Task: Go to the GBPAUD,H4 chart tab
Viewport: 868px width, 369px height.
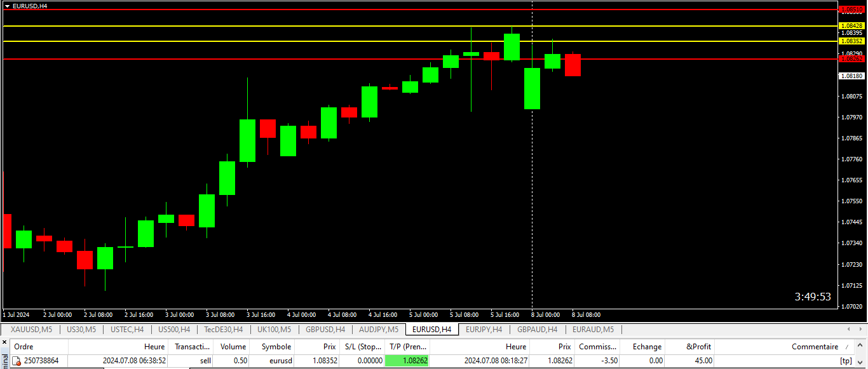Action: pos(537,330)
